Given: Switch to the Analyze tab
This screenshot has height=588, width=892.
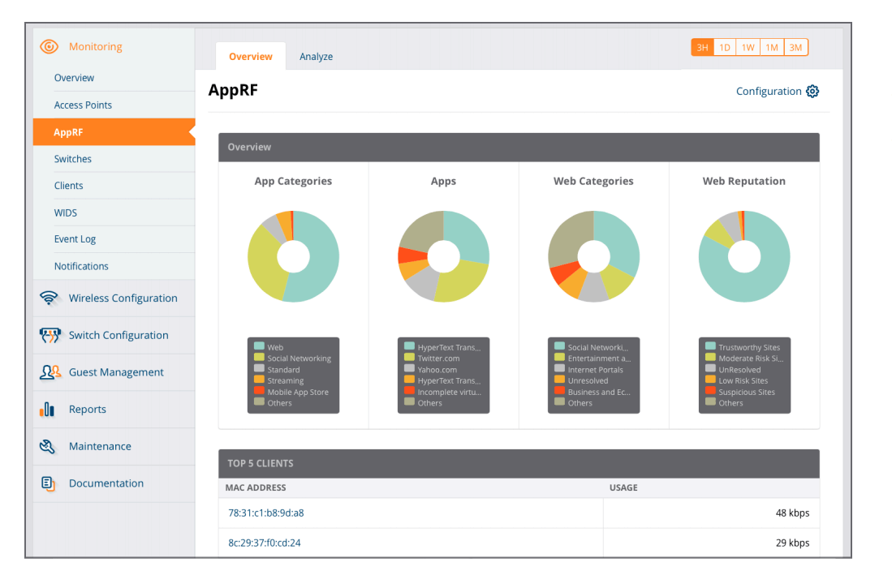Looking at the screenshot, I should click(316, 57).
